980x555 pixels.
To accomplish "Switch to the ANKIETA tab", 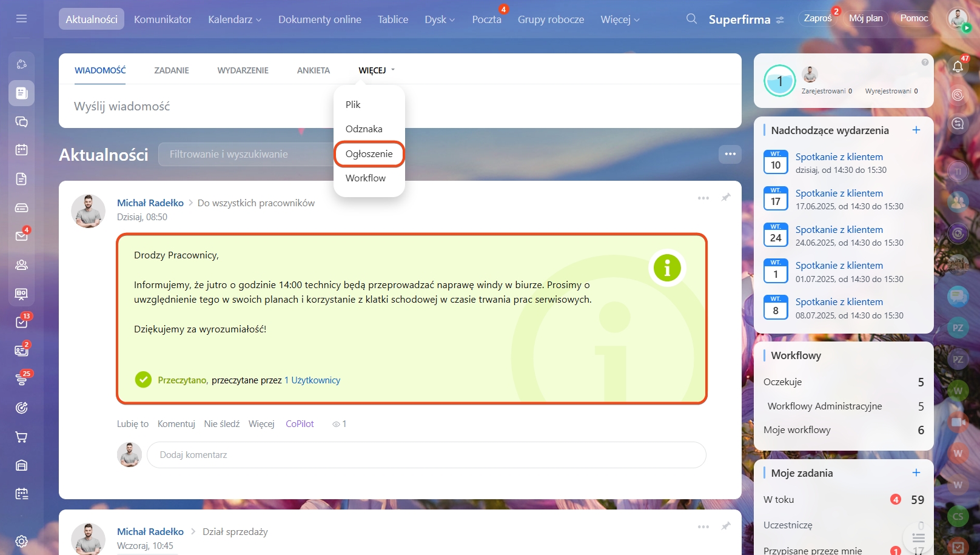I will (x=314, y=70).
